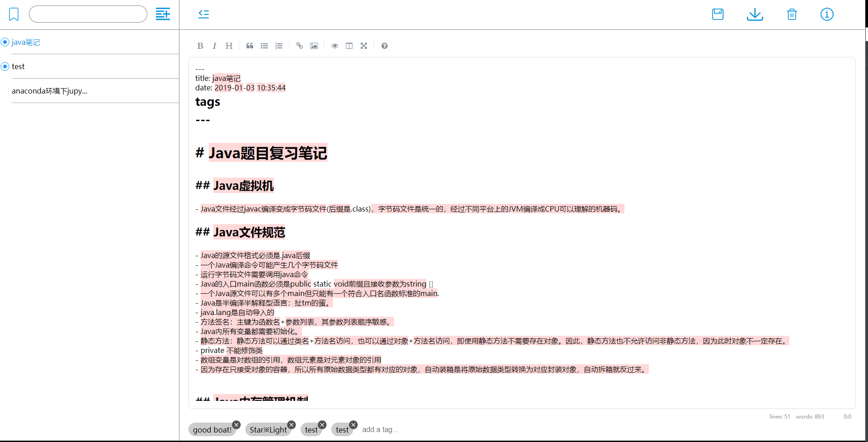Toggle italic formatting

(215, 46)
